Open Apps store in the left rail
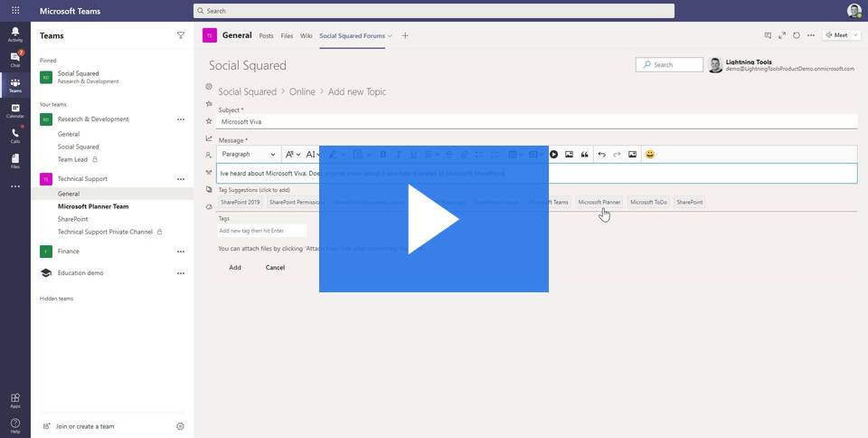Viewport: 868px width, 438px height. tap(15, 400)
